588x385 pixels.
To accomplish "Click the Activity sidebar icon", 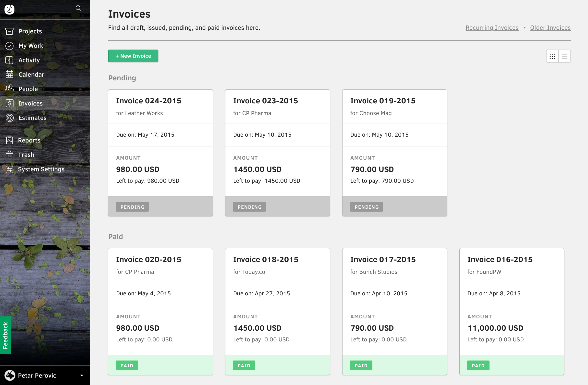I will pyautogui.click(x=9, y=60).
